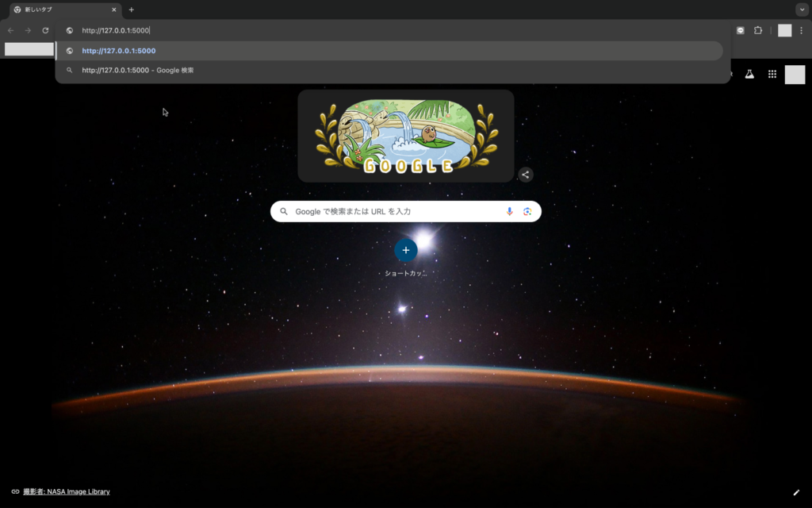Close the 新しいタブ tab
This screenshot has width=812, height=508.
pos(114,10)
